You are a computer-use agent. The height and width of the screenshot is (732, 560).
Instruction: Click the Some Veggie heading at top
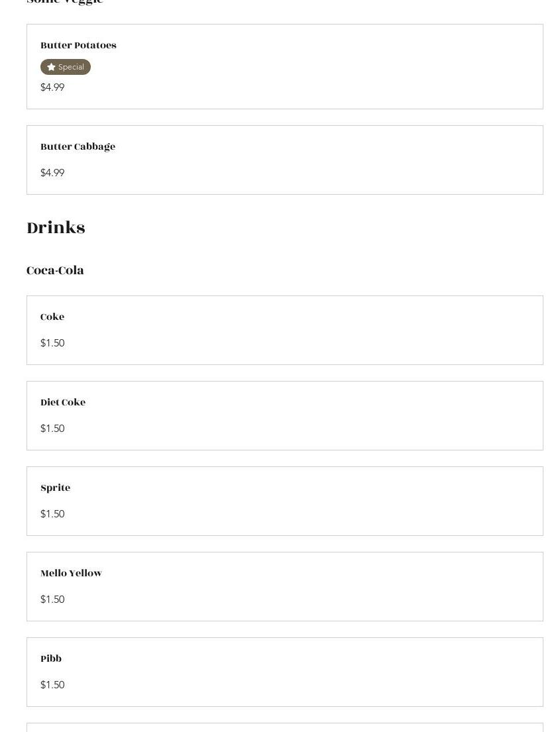65,3
